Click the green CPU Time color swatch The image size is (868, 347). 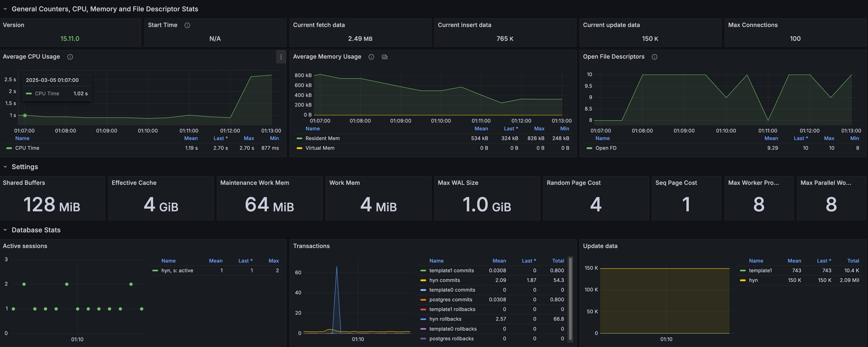point(9,148)
